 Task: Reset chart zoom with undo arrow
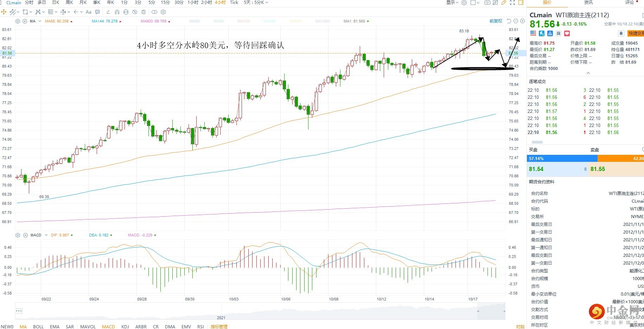[x=509, y=21]
